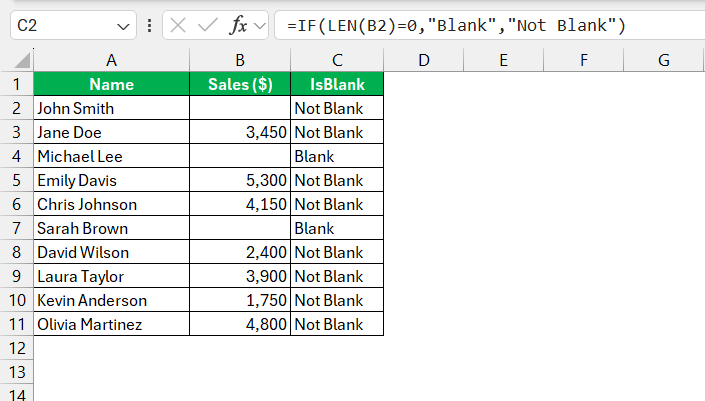Select Sarah Brown's Blank result cell
The image size is (705, 401).
coord(337,228)
